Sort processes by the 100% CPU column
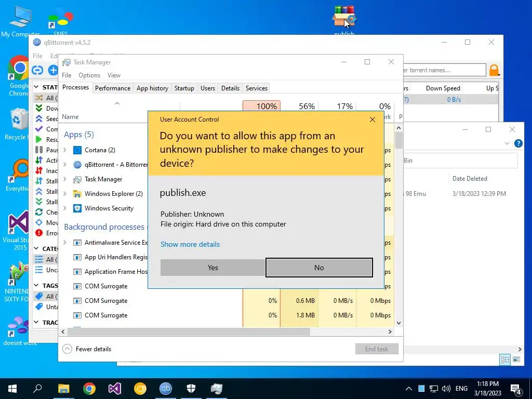 (x=261, y=106)
